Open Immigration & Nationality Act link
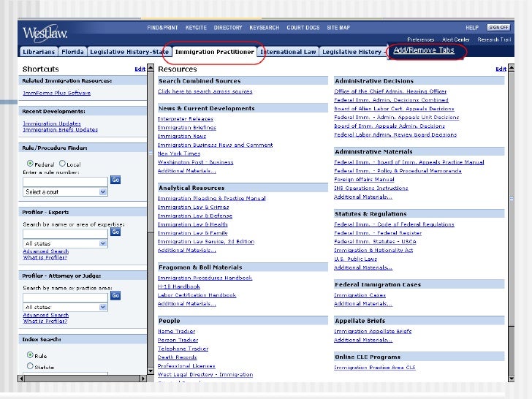The width and height of the screenshot is (532, 399). tap(373, 250)
